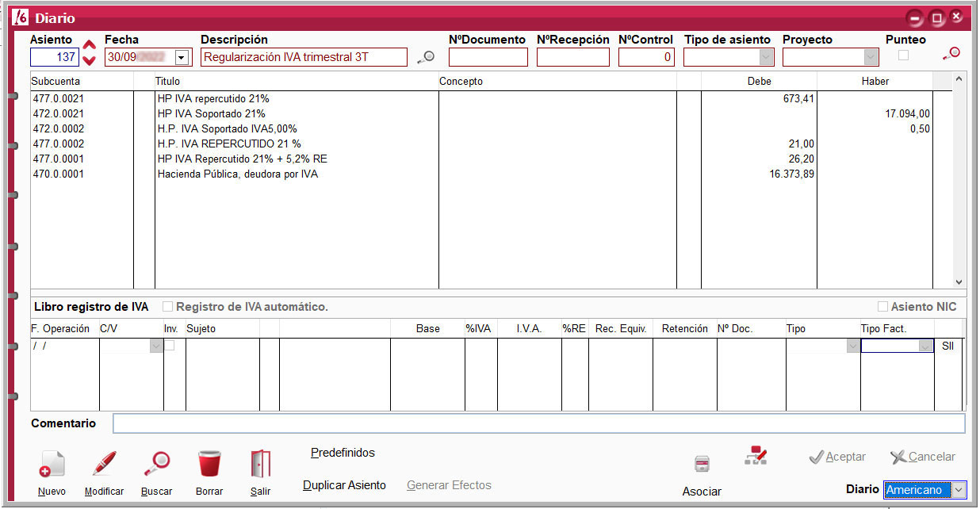Select subcuenta 477.0.0002 row

coord(481,144)
